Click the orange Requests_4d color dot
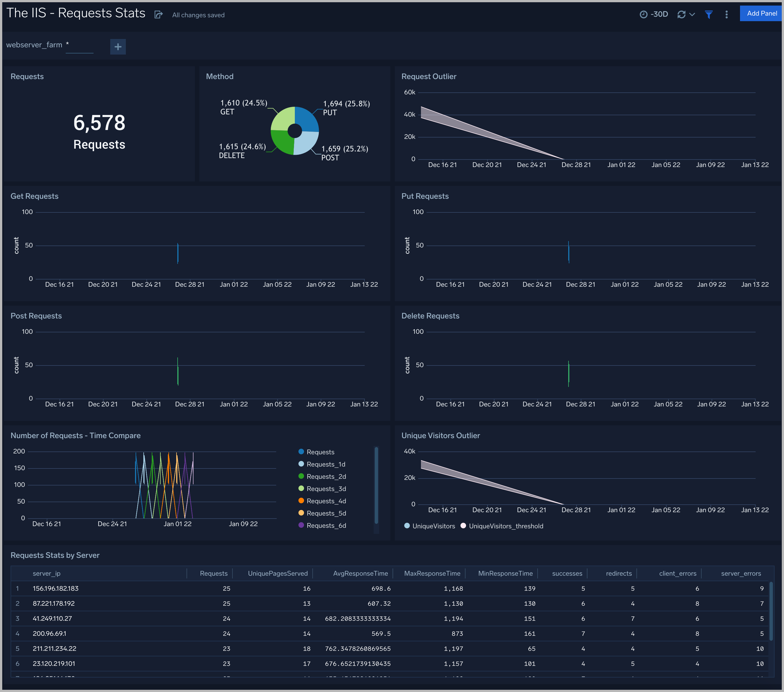 click(301, 500)
